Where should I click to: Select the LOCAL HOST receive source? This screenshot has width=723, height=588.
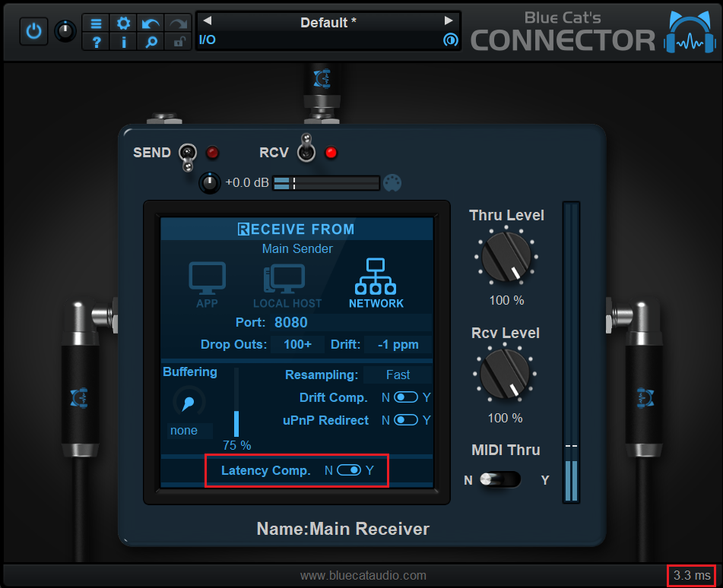tap(287, 286)
